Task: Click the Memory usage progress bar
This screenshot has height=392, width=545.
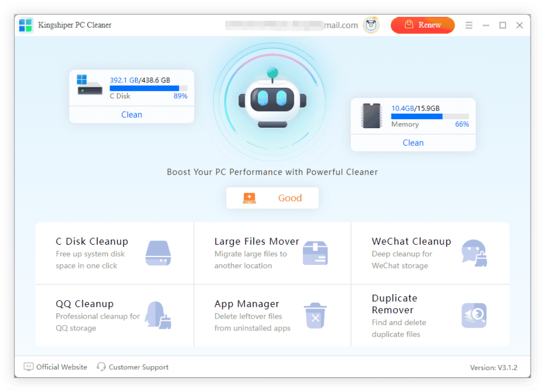Action: click(430, 116)
